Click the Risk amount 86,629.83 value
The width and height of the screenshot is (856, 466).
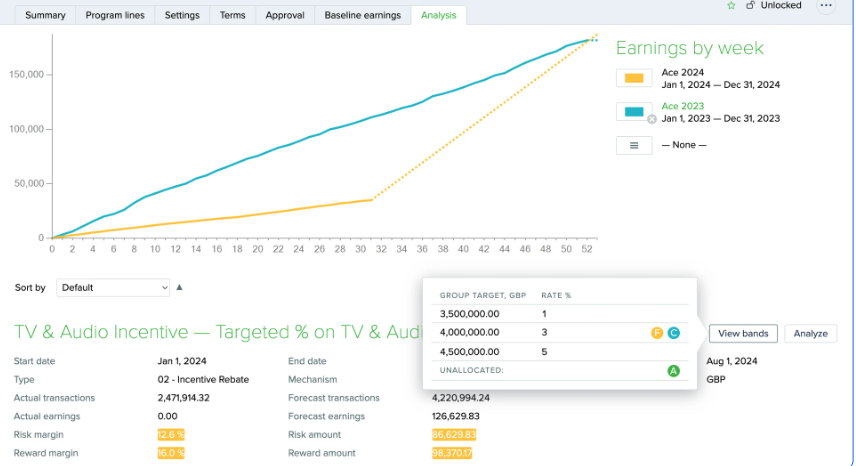(454, 435)
